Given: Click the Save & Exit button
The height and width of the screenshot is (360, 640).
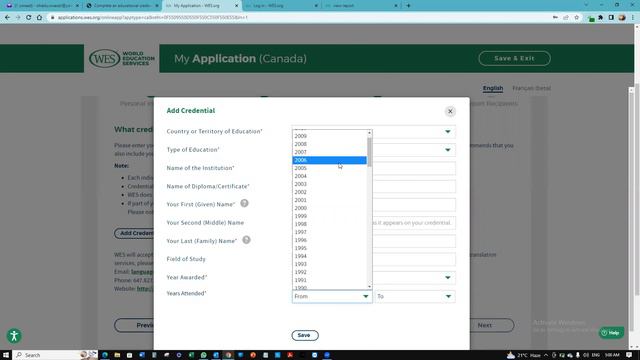Looking at the screenshot, I should [x=514, y=58].
